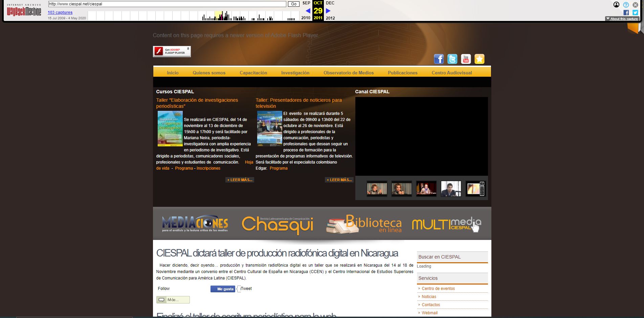This screenshot has width=644, height=318.
Task: Expand the Más... share button
Action: (x=173, y=300)
